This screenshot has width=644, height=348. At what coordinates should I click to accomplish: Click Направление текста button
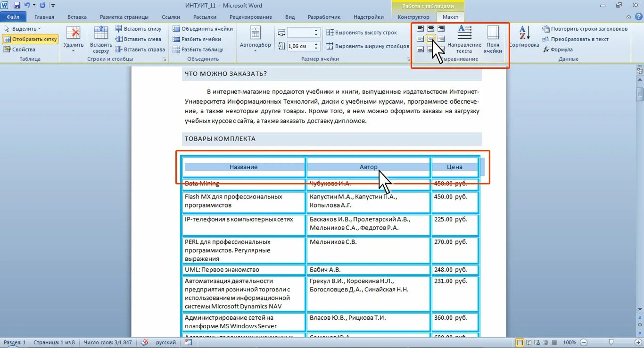[464, 39]
